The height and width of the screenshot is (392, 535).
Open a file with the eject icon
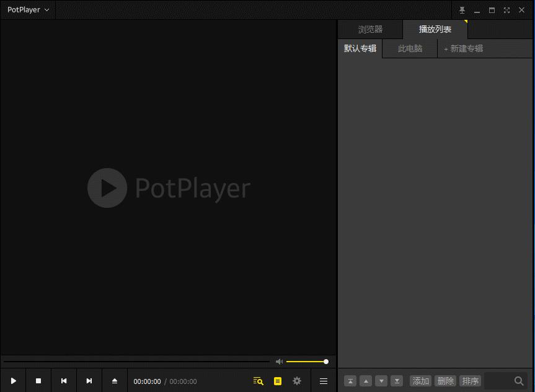coord(115,381)
